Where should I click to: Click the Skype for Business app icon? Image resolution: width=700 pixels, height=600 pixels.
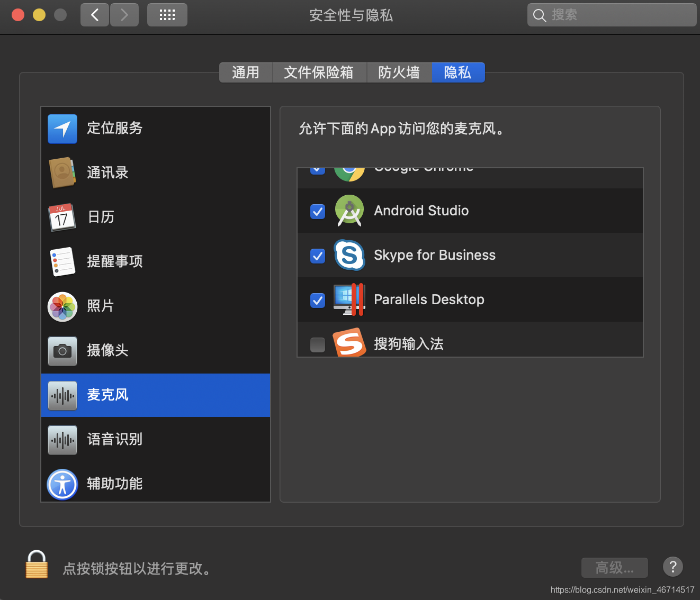pyautogui.click(x=349, y=255)
